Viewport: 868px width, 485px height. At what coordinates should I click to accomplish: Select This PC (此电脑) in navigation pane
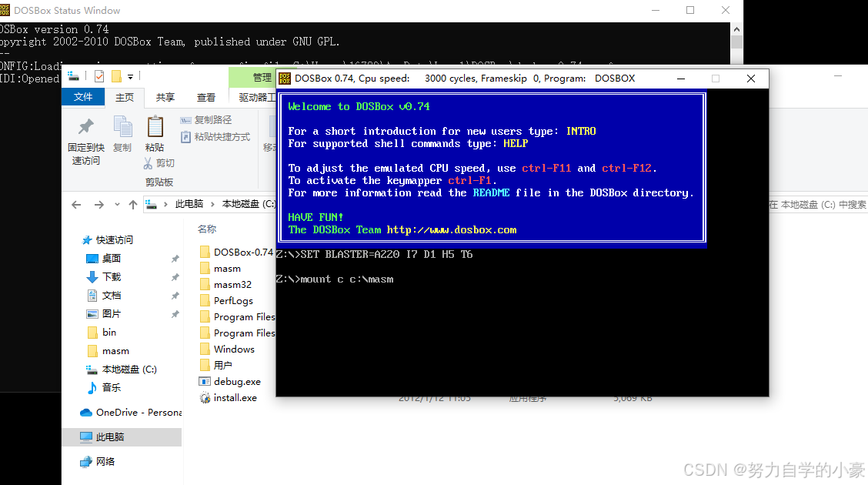tap(122, 436)
